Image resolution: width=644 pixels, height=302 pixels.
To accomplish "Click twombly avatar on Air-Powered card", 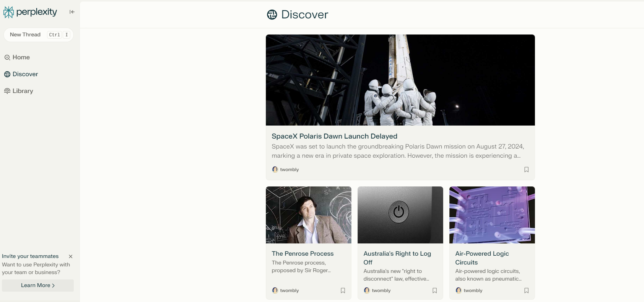I will coord(459,291).
